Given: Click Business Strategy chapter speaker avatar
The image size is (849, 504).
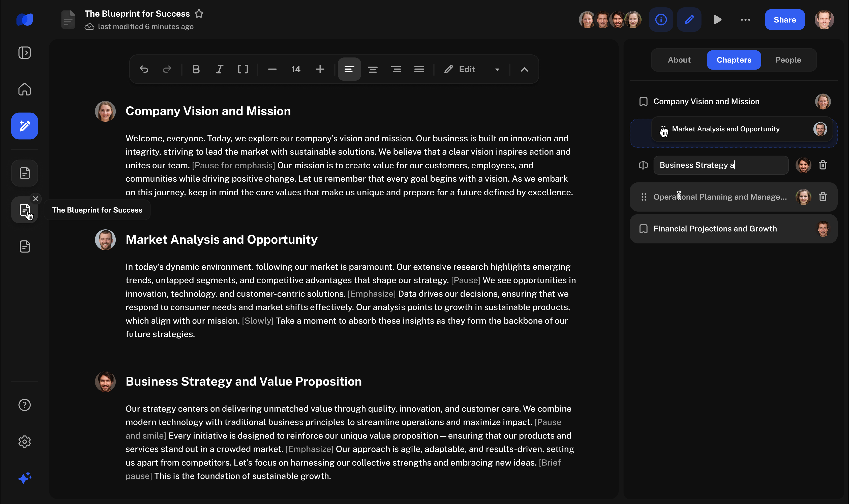Looking at the screenshot, I should point(803,165).
